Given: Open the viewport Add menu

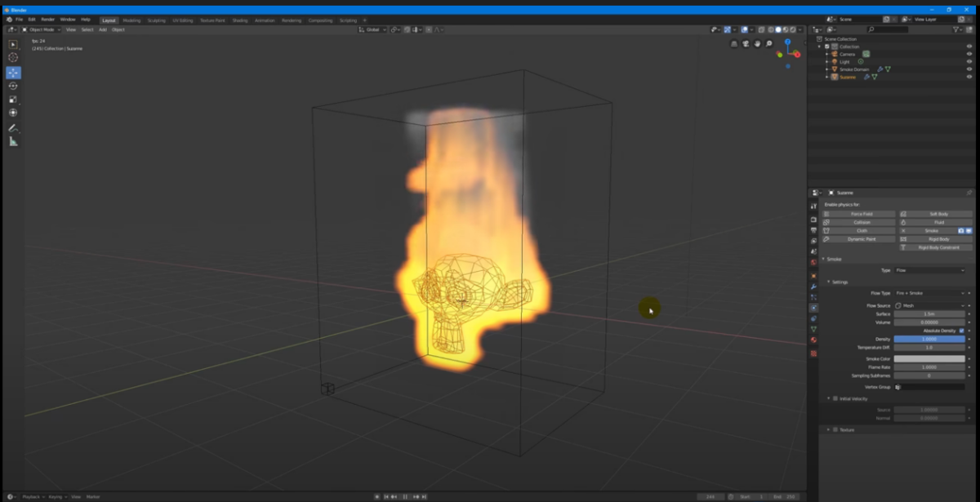Looking at the screenshot, I should [103, 29].
